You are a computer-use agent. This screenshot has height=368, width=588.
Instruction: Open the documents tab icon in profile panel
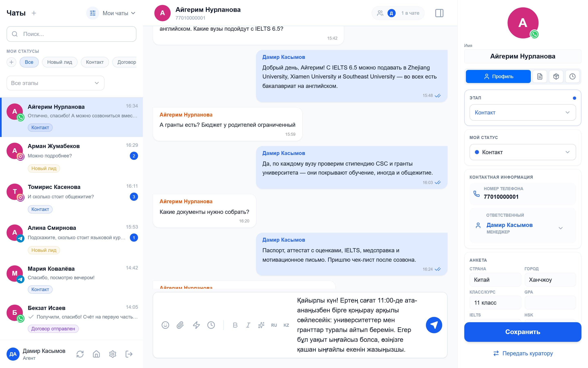point(540,76)
